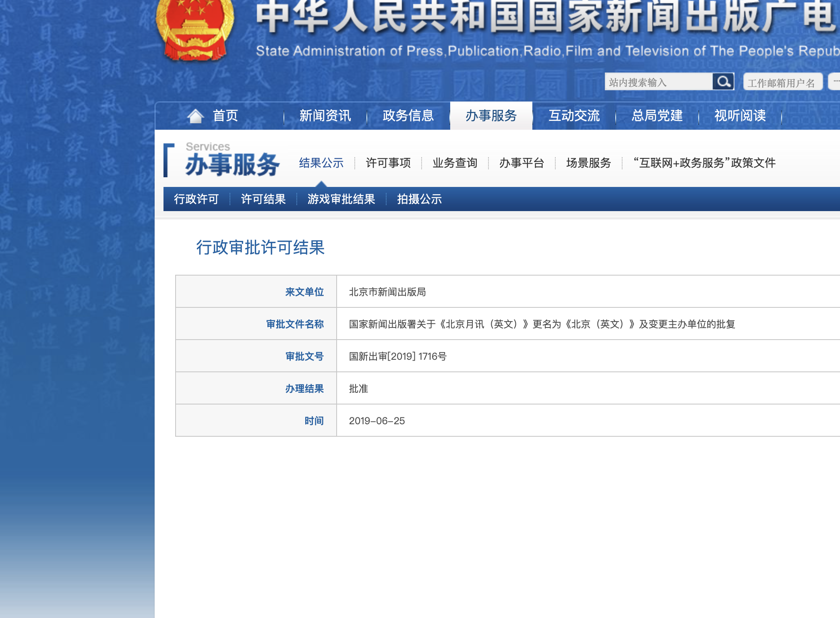Open the 视听阅读 menu

click(x=740, y=116)
